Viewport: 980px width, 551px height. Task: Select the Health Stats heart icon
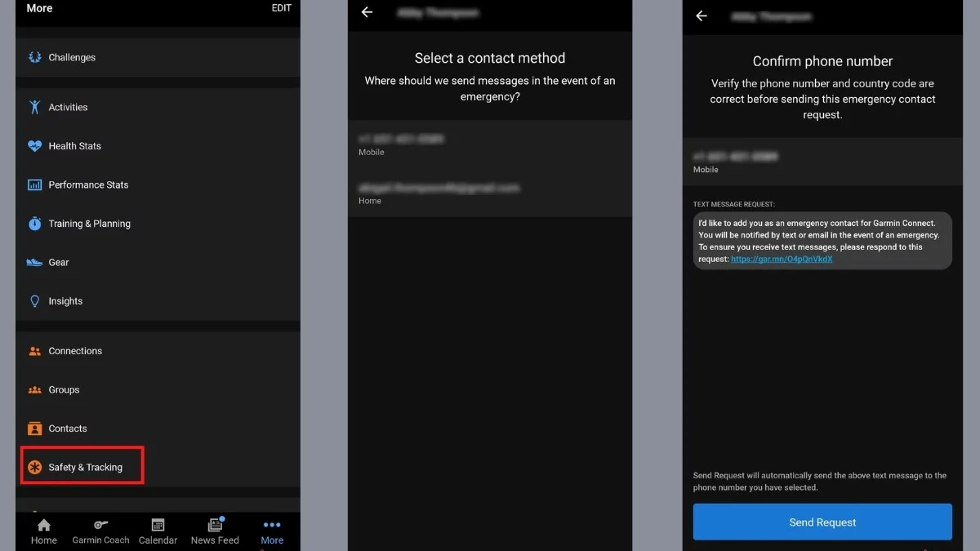[x=34, y=146]
